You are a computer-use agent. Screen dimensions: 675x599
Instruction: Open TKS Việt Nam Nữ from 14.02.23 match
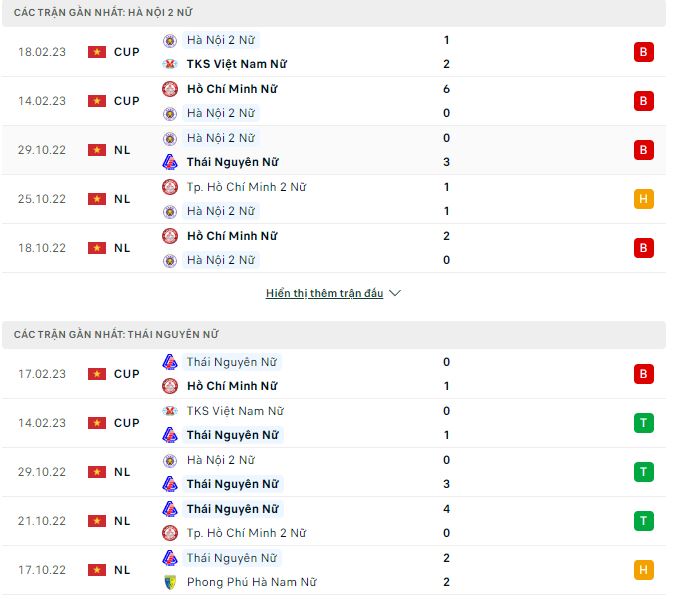click(x=235, y=411)
